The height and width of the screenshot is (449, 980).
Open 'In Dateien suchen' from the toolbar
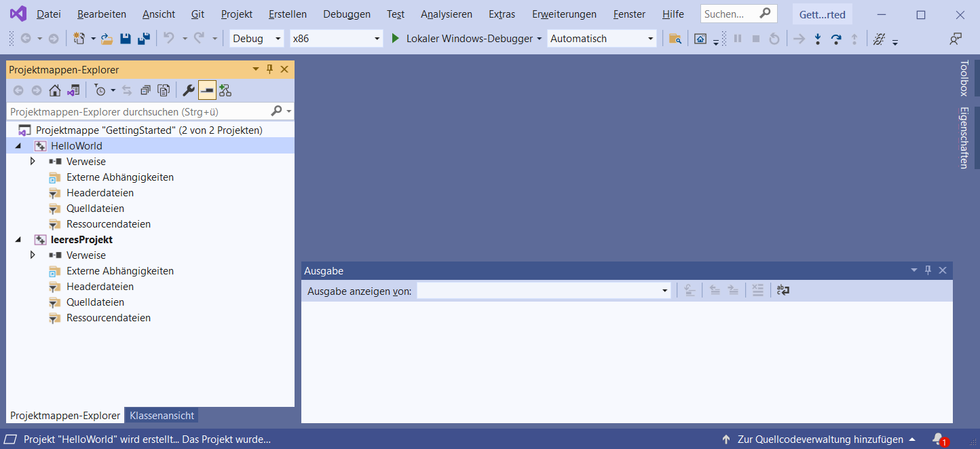tap(675, 39)
